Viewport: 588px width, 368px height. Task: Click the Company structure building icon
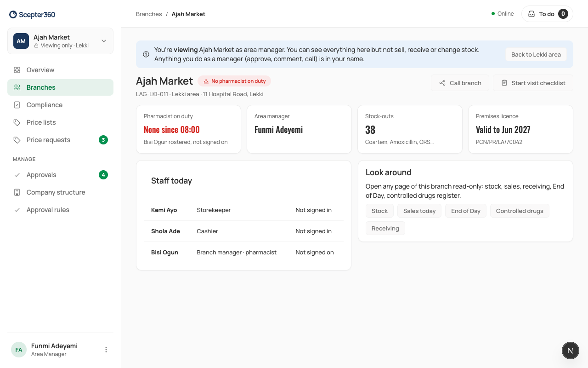(17, 192)
